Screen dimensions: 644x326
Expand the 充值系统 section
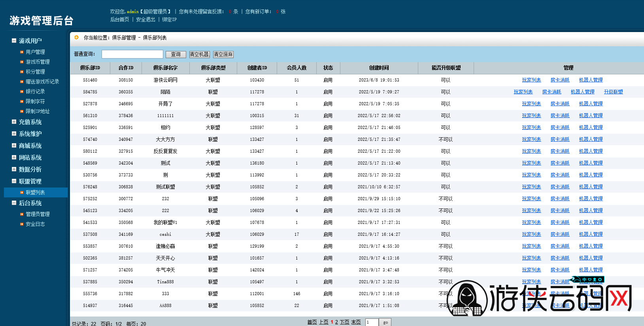[14, 121]
